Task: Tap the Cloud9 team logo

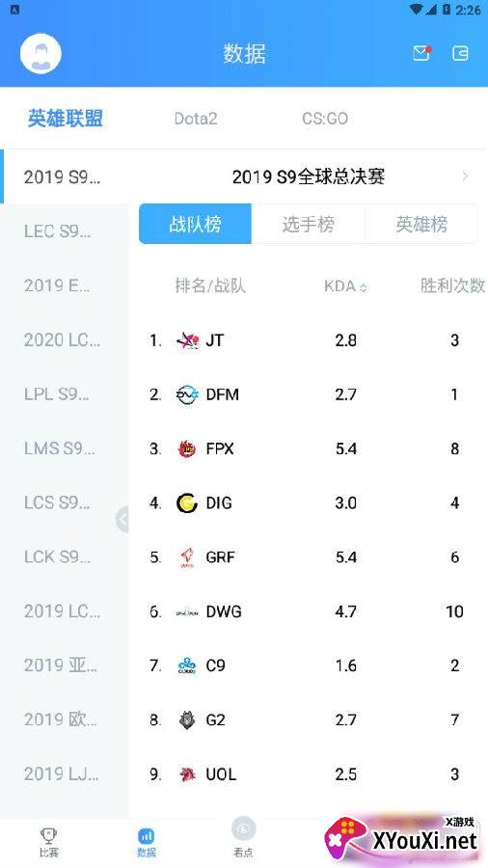Action: click(187, 665)
